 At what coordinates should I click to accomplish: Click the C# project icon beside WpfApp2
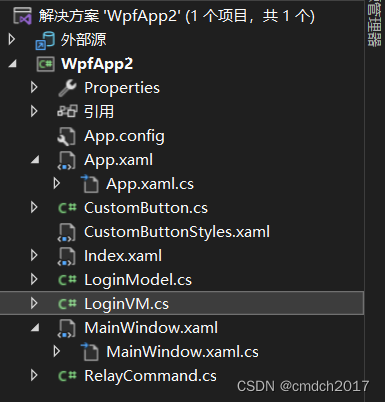pyautogui.click(x=45, y=64)
